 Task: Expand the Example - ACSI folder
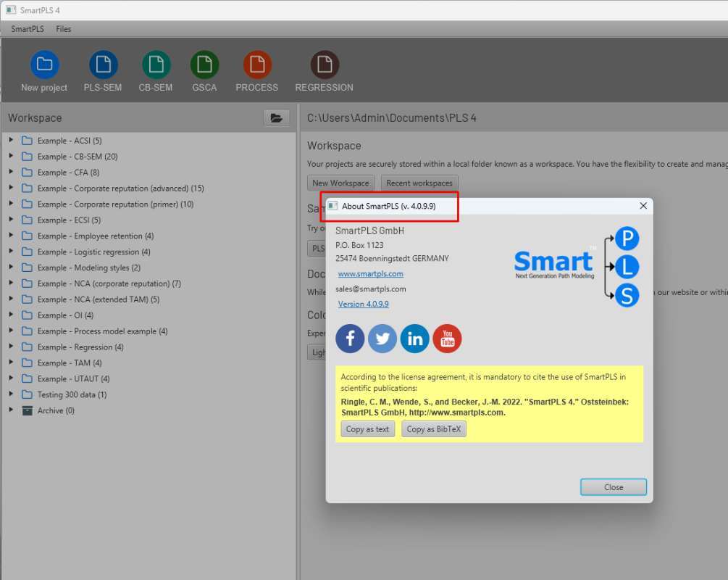tap(11, 141)
